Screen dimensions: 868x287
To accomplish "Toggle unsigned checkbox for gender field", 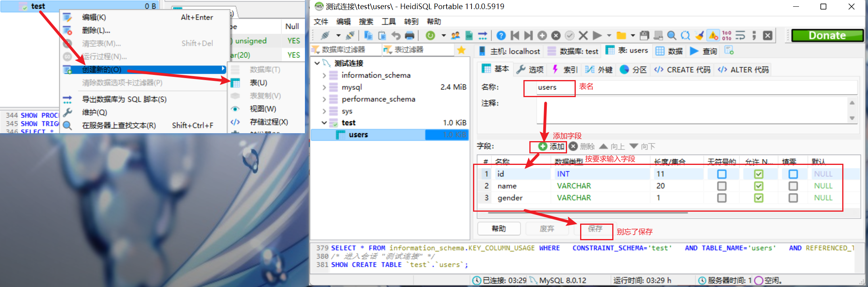I will pyautogui.click(x=722, y=198).
